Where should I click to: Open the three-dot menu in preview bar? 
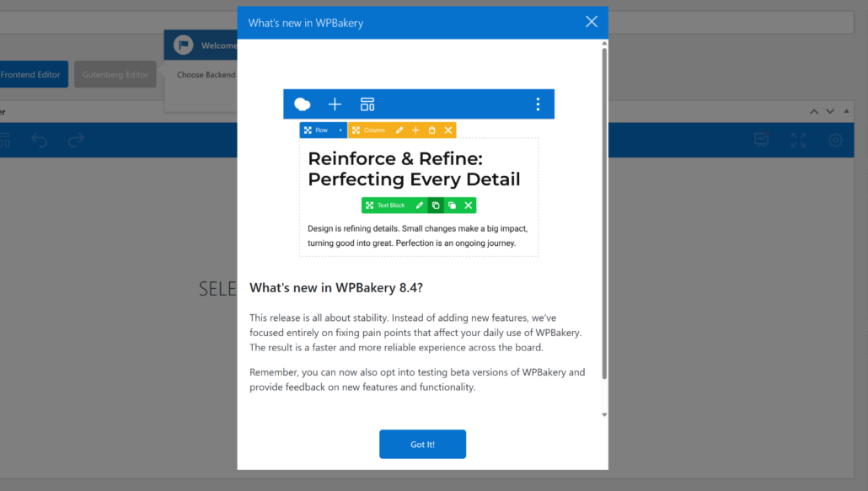tap(538, 104)
